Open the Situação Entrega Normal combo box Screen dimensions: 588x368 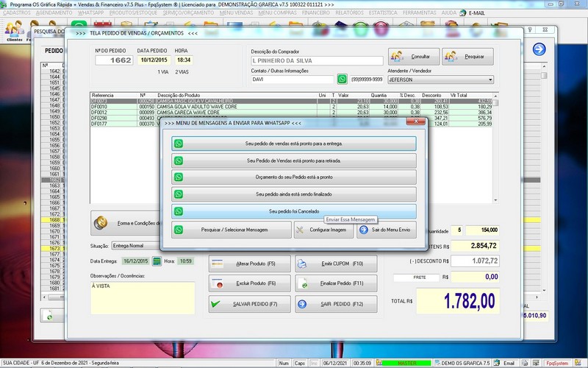[x=136, y=246]
